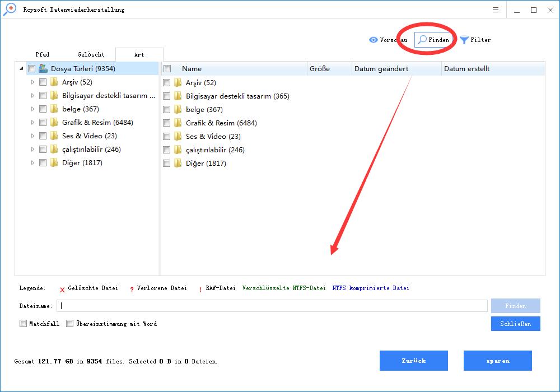Click Bilgisayar destekli tasarım folder icon in list

178,96
